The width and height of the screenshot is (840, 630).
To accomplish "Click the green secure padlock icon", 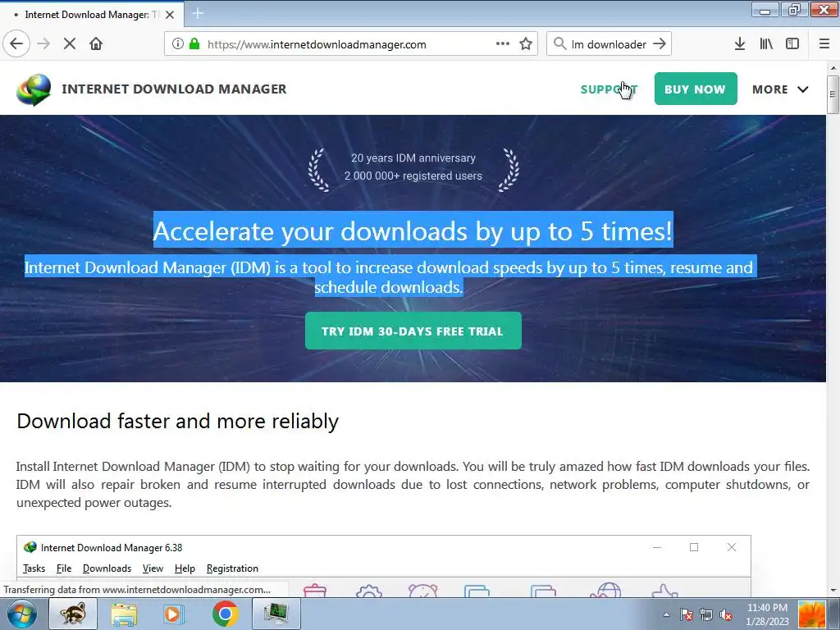I will (x=194, y=44).
